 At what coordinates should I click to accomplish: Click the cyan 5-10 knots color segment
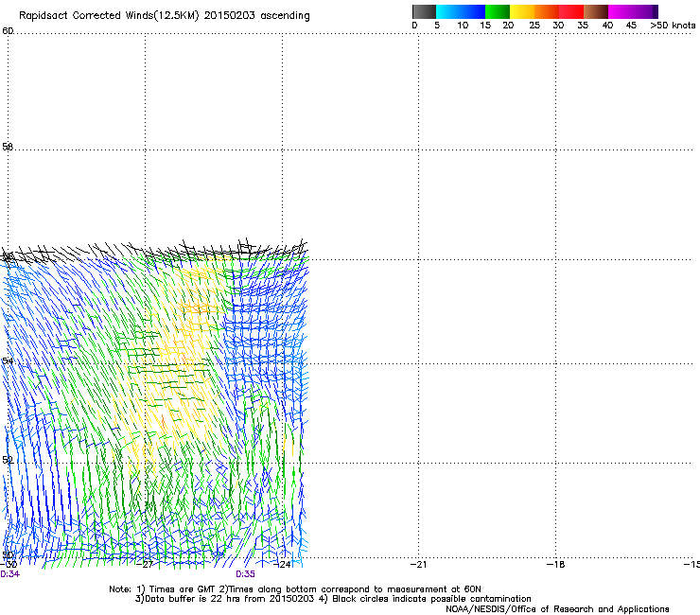click(x=448, y=11)
